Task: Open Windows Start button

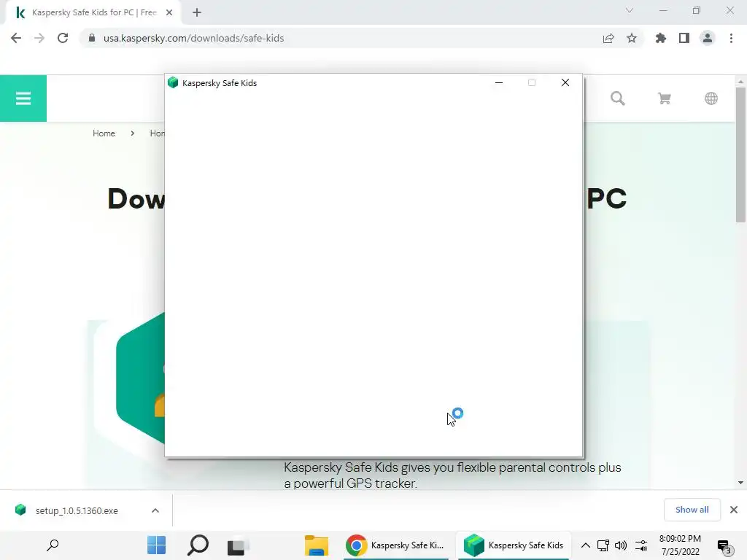Action: coord(156,545)
